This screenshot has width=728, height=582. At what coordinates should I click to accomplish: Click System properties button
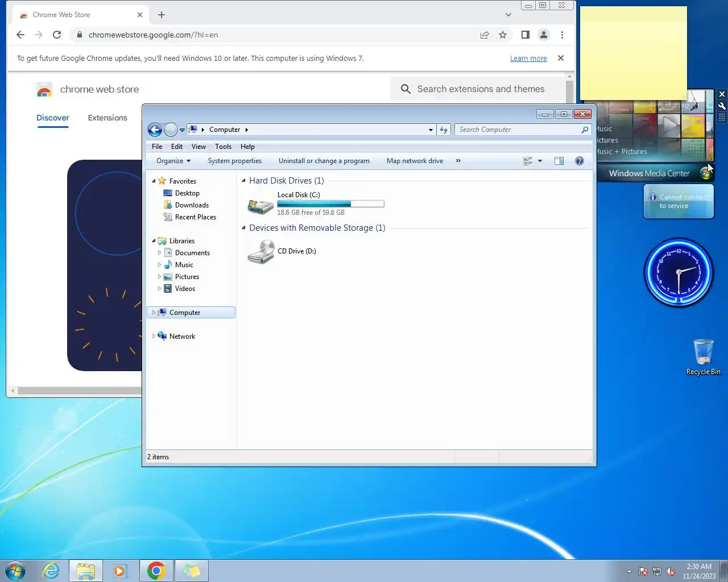tap(235, 161)
